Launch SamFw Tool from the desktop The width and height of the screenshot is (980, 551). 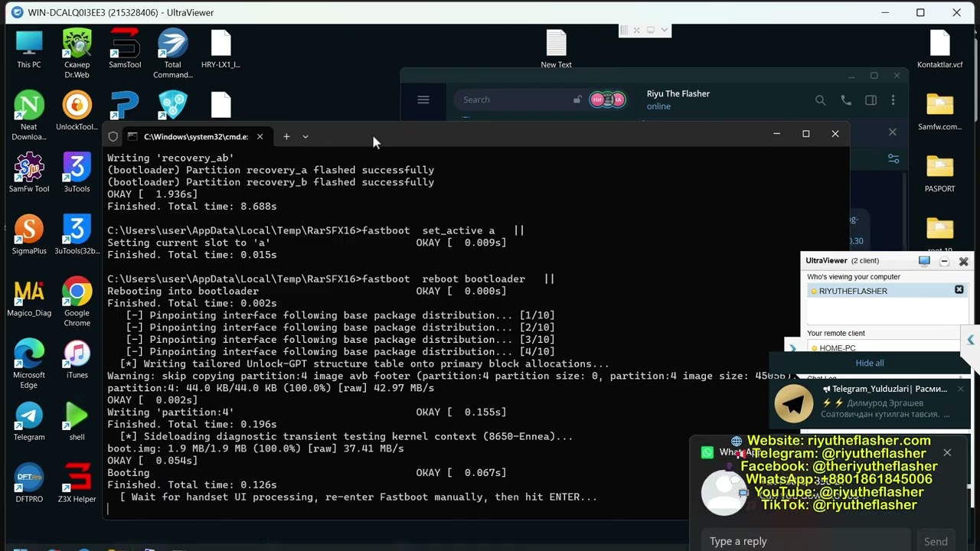tap(29, 173)
